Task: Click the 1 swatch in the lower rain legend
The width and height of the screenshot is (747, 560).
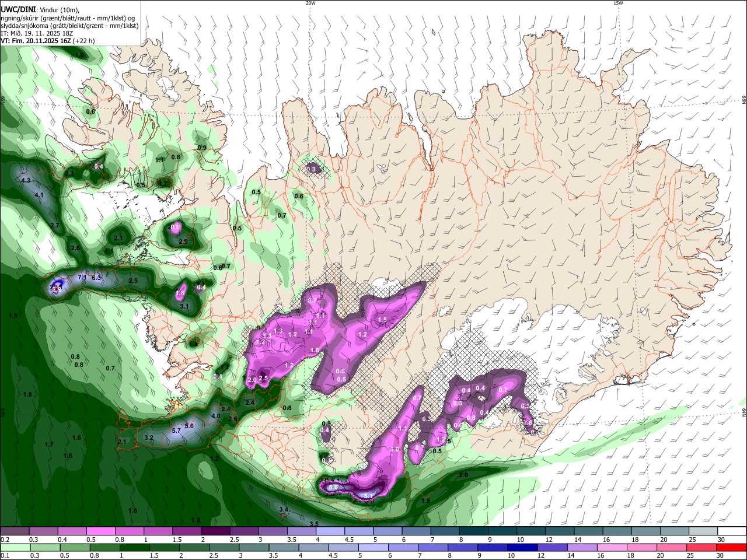Action: (135, 547)
